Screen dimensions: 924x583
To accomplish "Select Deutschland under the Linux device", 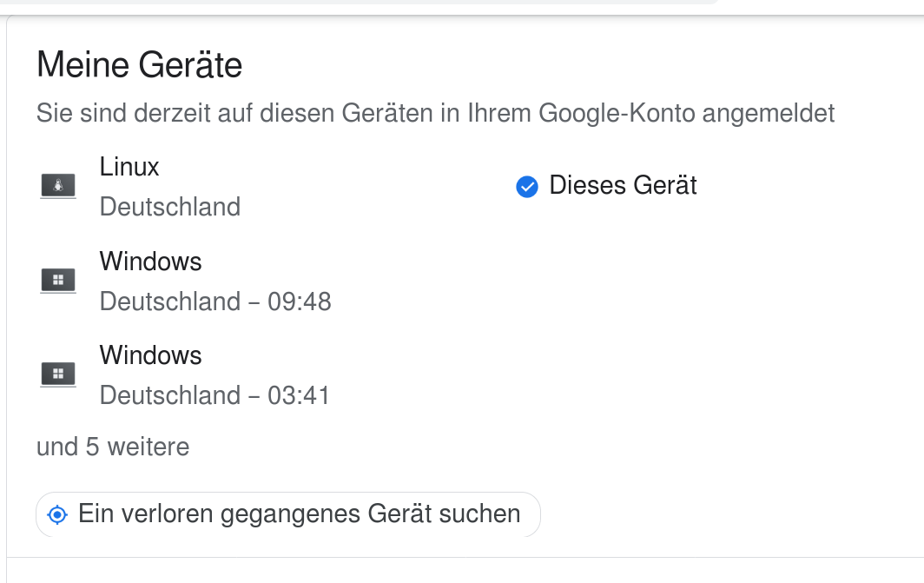I will pos(170,207).
